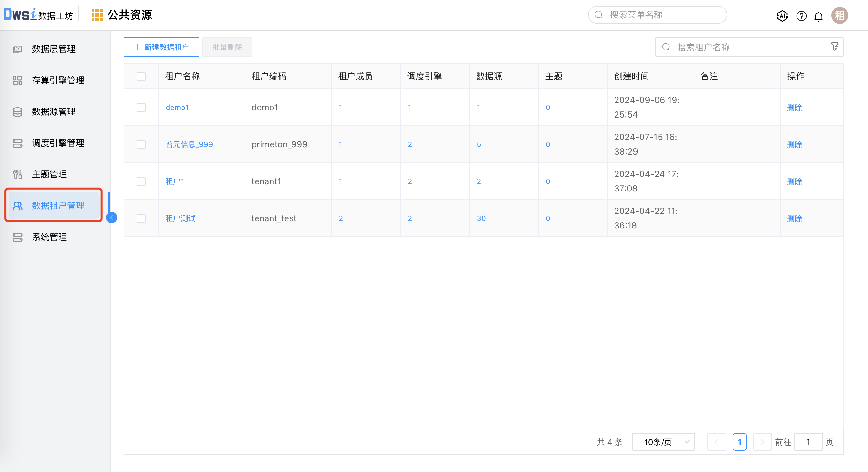Click the 主题管理 sidebar icon
This screenshot has width=868, height=472.
18,174
